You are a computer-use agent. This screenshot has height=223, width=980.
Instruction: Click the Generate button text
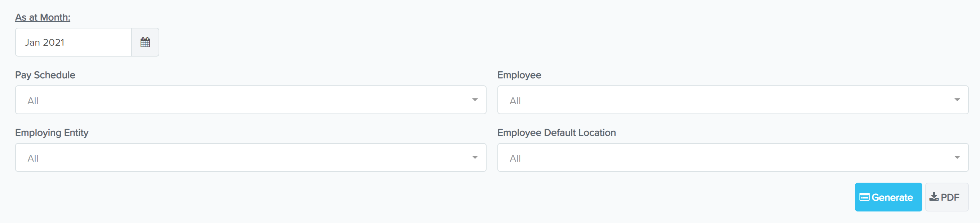point(892,197)
